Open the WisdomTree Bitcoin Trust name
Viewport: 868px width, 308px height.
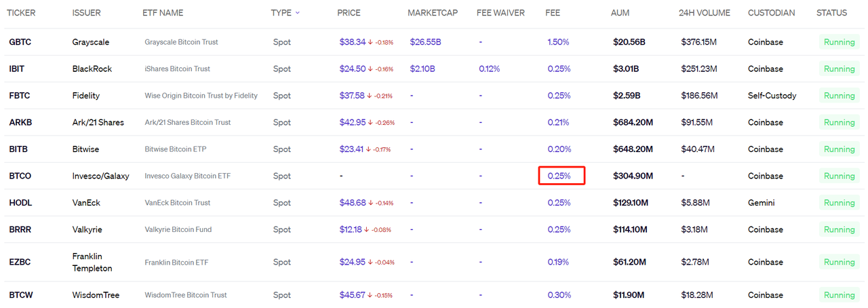186,295
